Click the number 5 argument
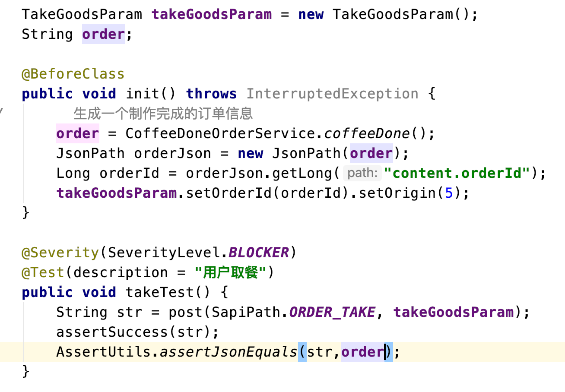Viewport: 565px width, 392px height. (449, 193)
